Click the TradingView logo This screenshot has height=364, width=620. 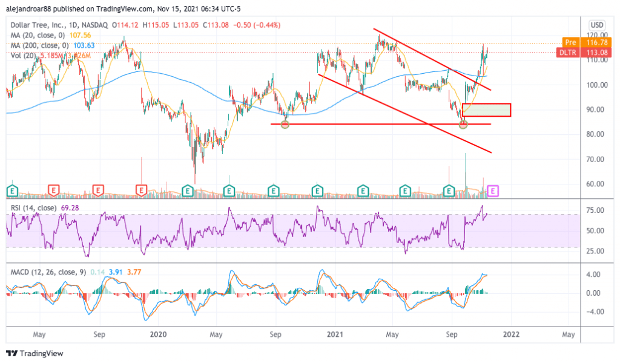click(x=35, y=353)
